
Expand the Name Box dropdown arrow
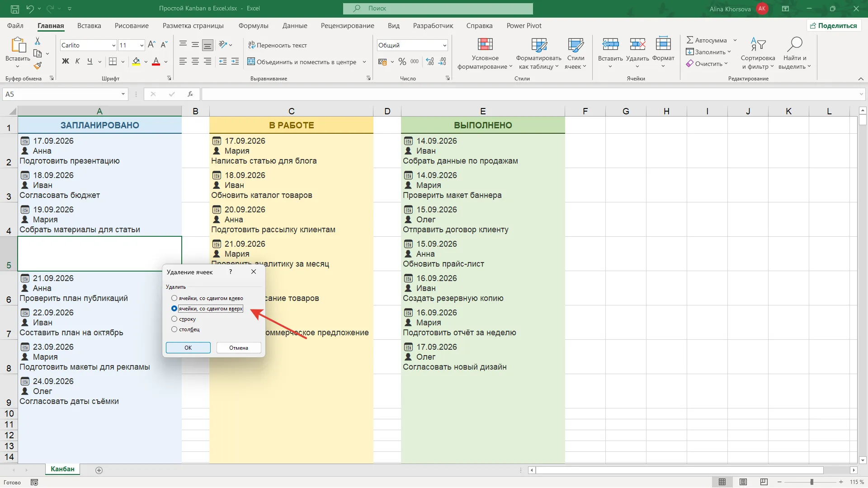click(x=123, y=94)
